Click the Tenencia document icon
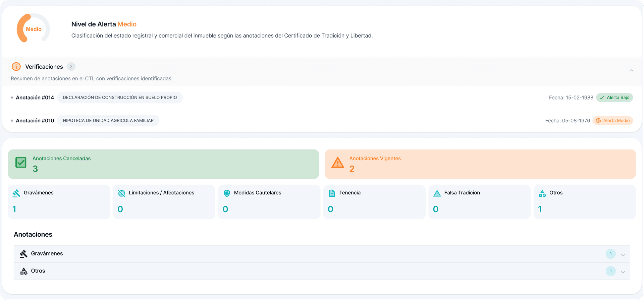 click(x=332, y=193)
